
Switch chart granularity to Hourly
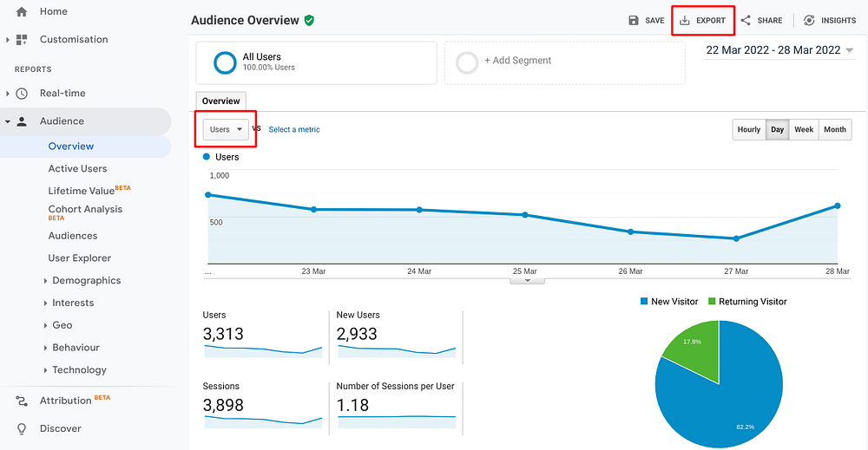tap(748, 130)
